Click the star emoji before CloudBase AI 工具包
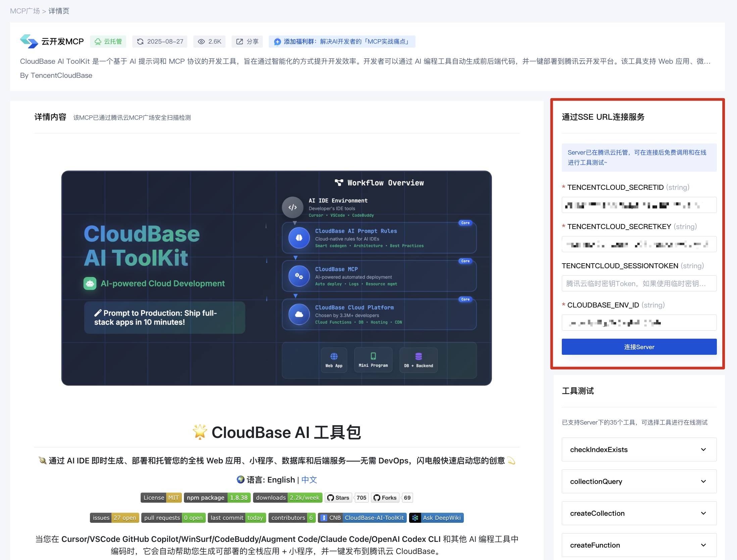 200,432
